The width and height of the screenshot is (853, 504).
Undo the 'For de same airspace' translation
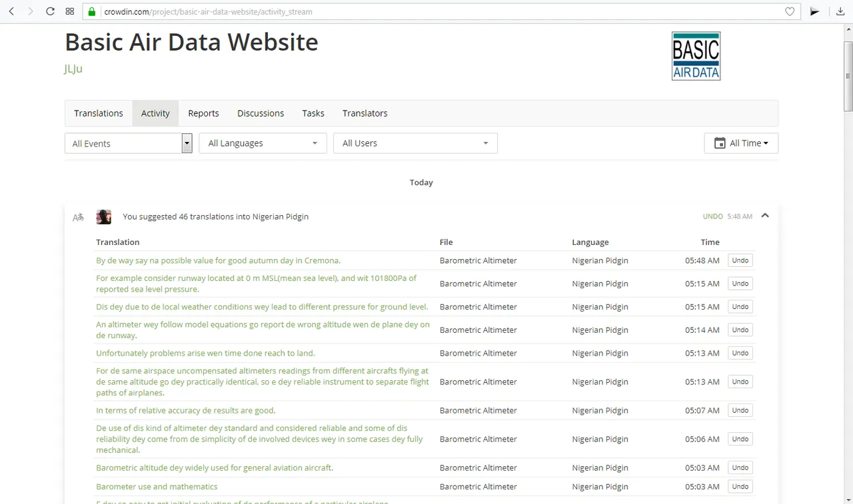740,381
